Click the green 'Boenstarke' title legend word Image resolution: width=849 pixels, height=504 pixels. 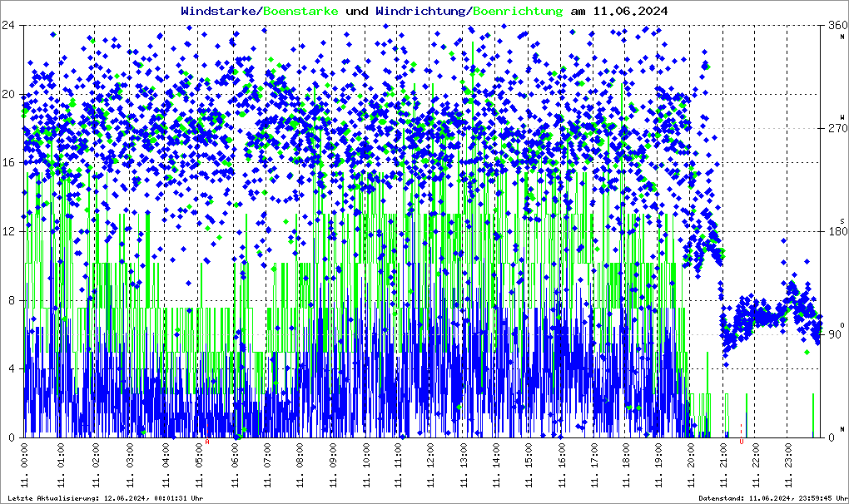click(x=300, y=11)
